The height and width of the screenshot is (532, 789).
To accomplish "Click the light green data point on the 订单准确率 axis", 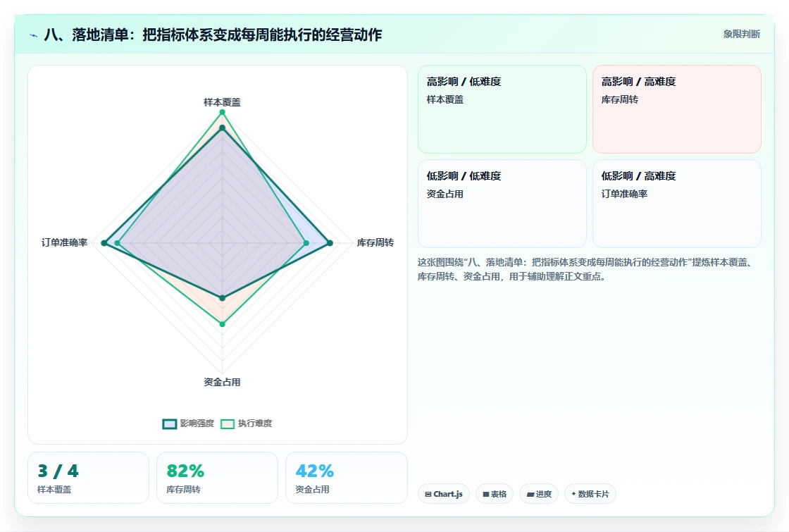I will (117, 243).
